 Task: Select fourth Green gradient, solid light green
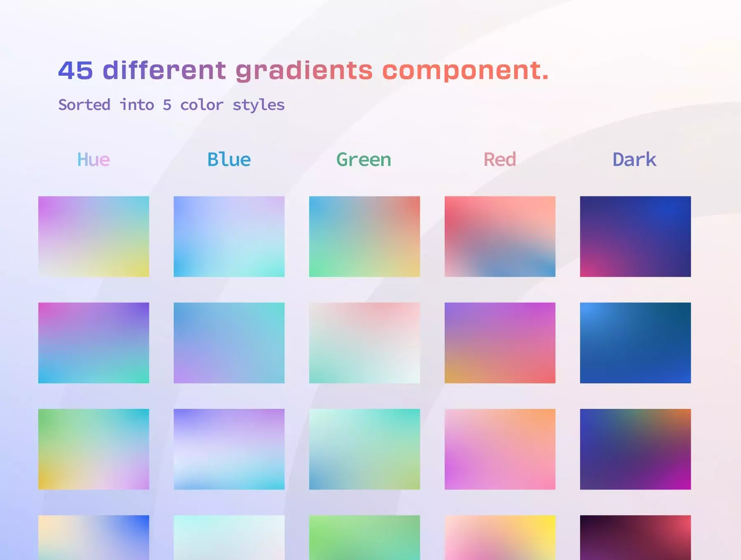364,537
